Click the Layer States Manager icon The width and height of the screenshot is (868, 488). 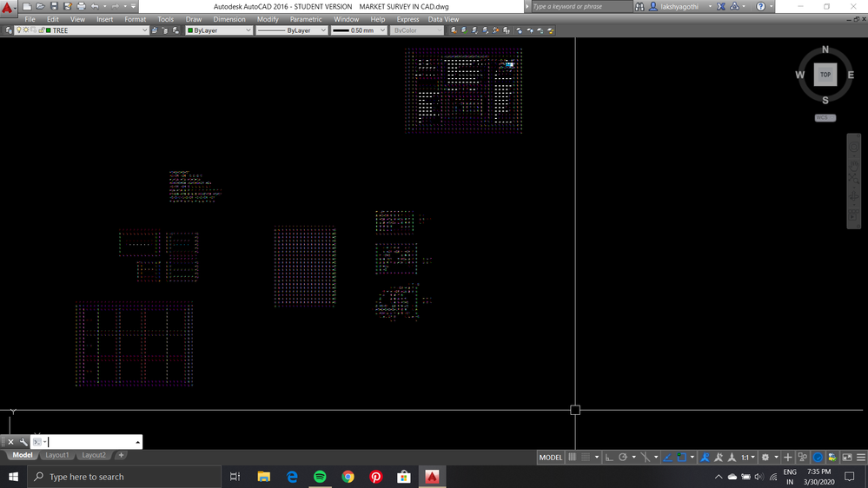pyautogui.click(x=176, y=30)
